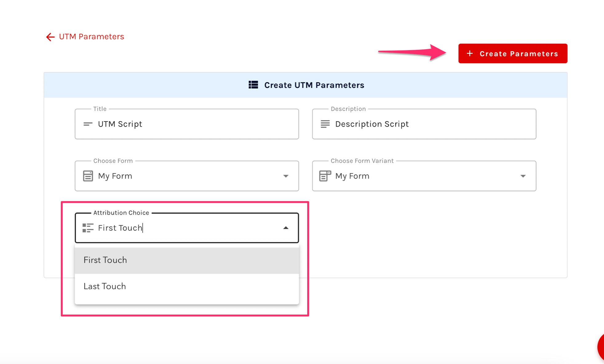The width and height of the screenshot is (604, 364).
Task: Click the variant icon in Choose Form Variant
Action: 325,176
